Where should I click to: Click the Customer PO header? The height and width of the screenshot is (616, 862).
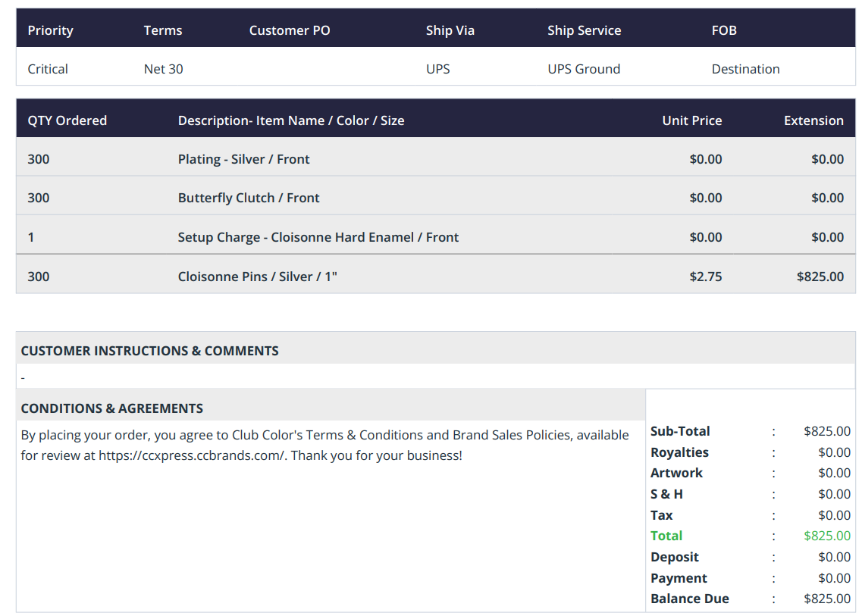(290, 31)
